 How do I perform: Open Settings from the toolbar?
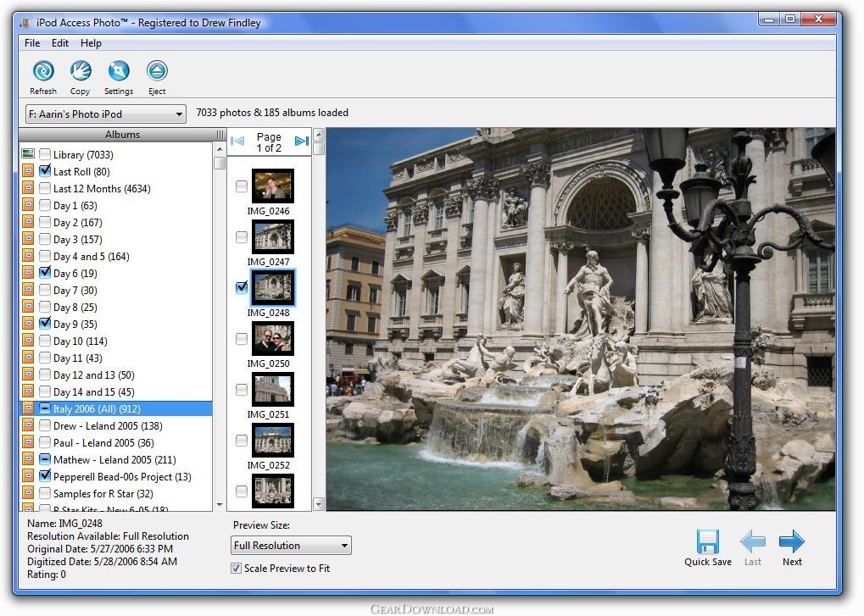[x=119, y=71]
